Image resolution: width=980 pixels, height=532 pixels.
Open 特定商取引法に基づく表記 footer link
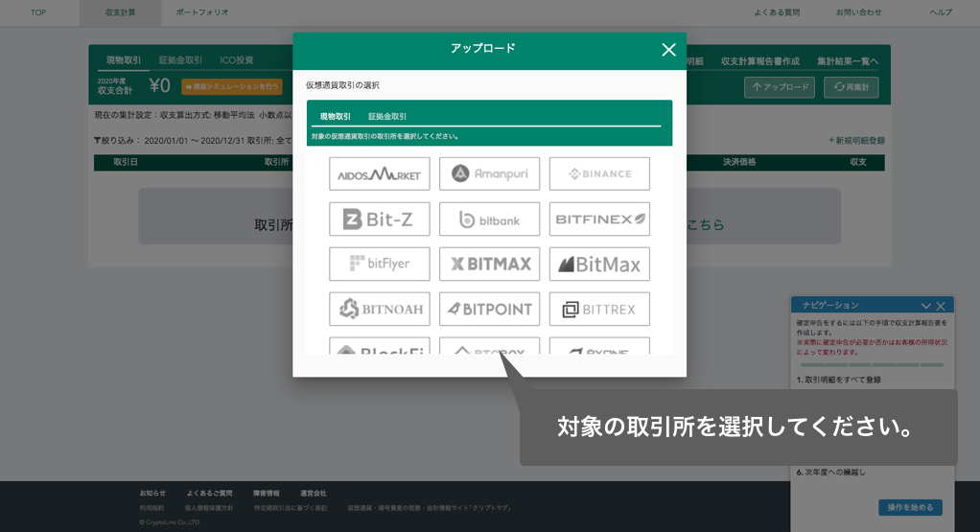[x=290, y=508]
